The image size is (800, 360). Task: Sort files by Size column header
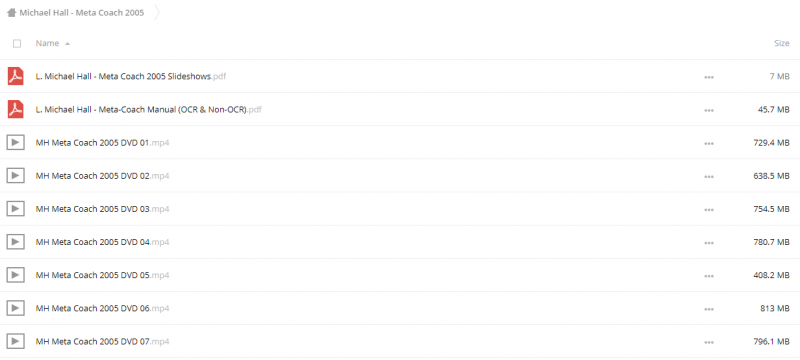[x=782, y=43]
